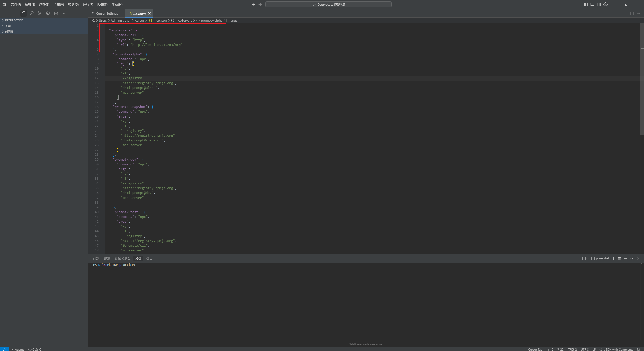Click the "@promptx/cli" string on line 47
644x351 pixels.
[x=134, y=246]
